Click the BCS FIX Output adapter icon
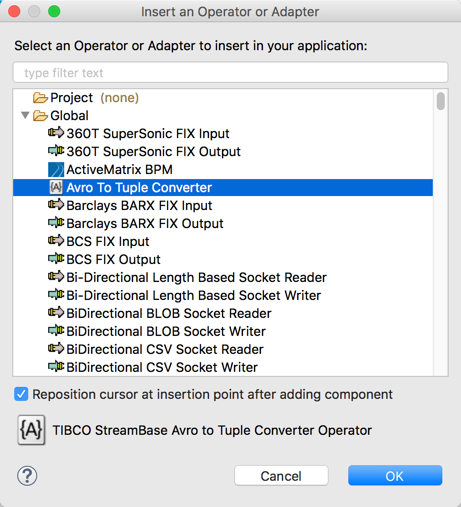Image resolution: width=461 pixels, height=507 pixels. click(56, 259)
